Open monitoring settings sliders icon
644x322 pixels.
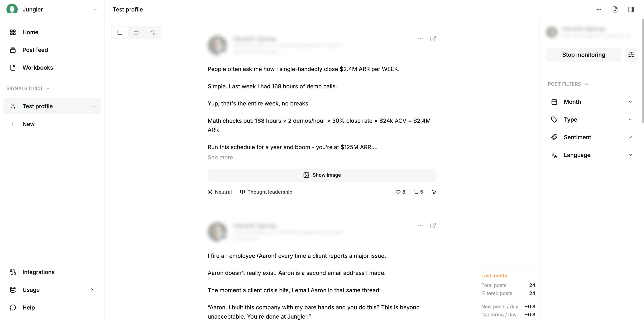(631, 55)
